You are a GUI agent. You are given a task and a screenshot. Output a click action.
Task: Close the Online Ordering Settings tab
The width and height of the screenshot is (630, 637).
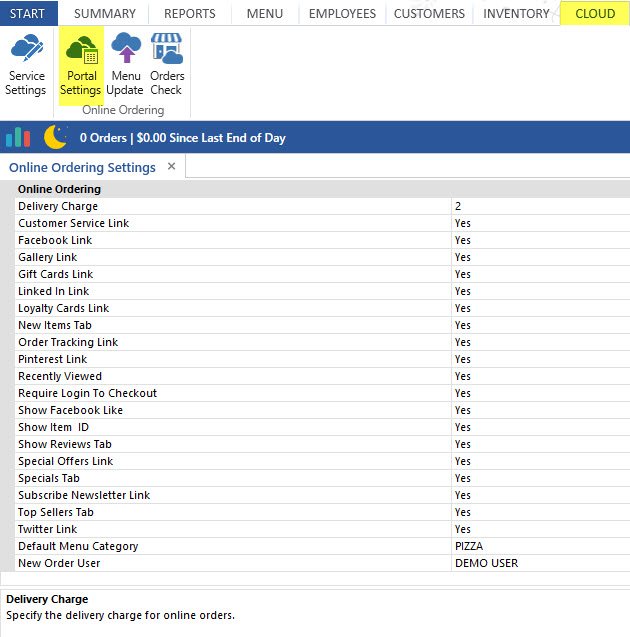tap(171, 166)
